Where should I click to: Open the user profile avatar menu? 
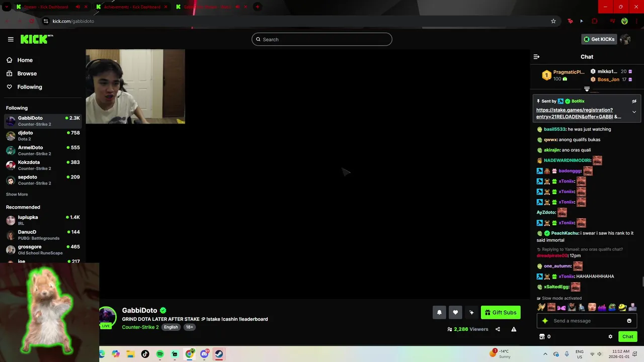point(625,39)
